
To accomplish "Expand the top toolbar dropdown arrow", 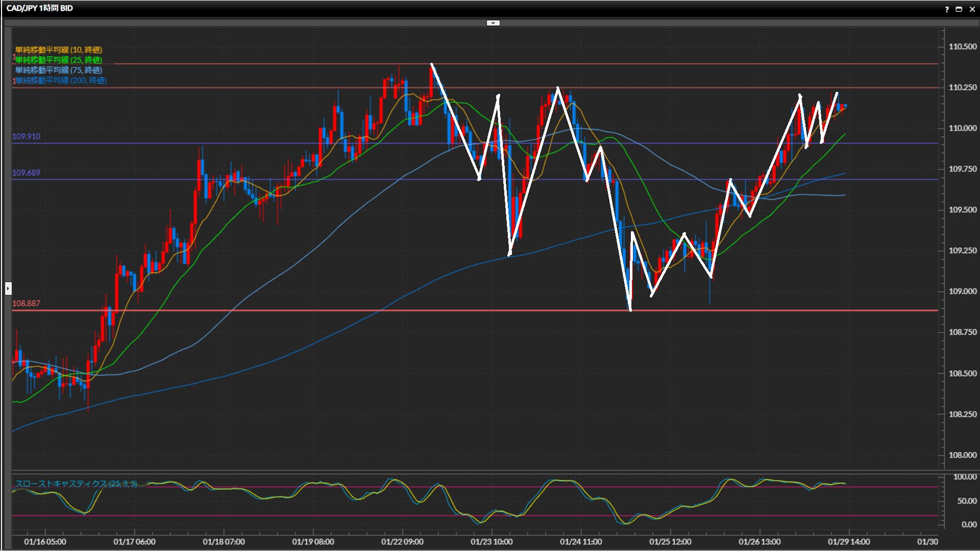I will click(493, 23).
